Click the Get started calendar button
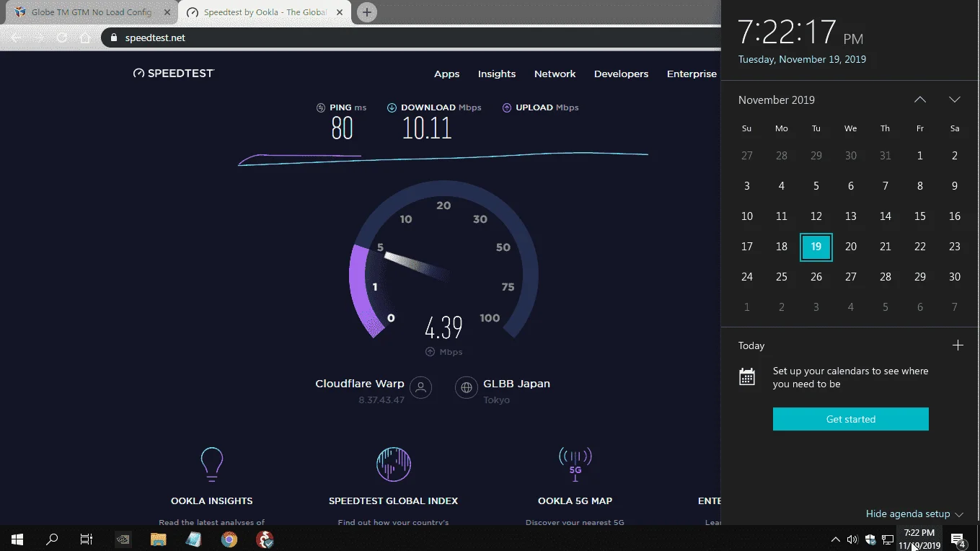This screenshot has height=551, width=980. tap(851, 419)
